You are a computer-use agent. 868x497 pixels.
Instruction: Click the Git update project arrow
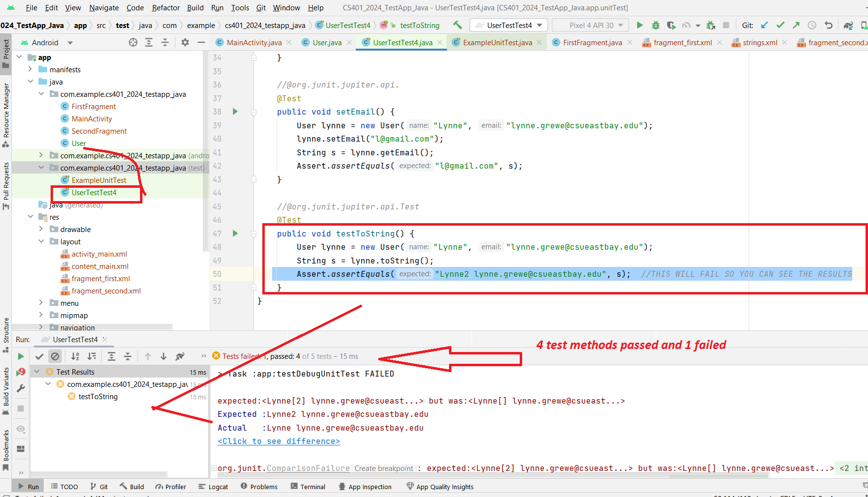pos(764,25)
